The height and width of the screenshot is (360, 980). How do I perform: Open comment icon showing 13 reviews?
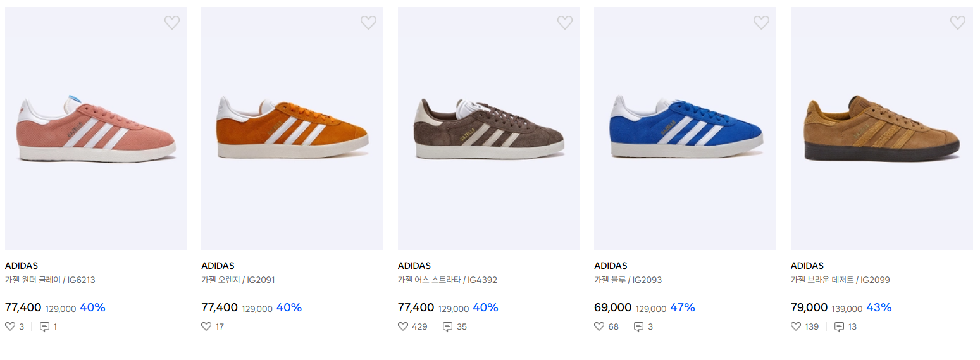(x=840, y=326)
